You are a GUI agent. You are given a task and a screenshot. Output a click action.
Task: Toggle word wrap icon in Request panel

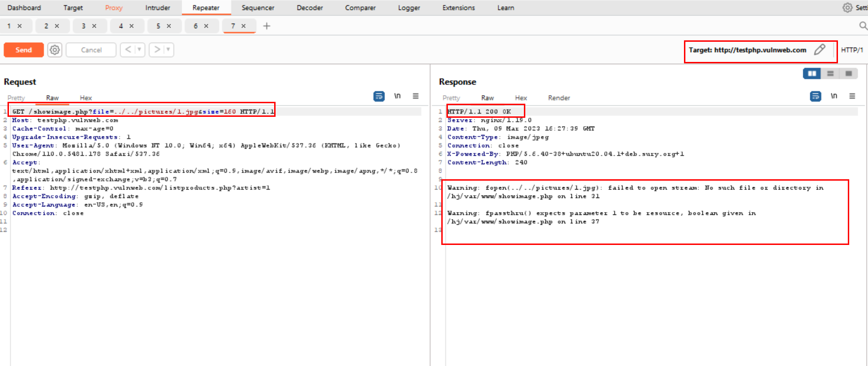tap(379, 96)
